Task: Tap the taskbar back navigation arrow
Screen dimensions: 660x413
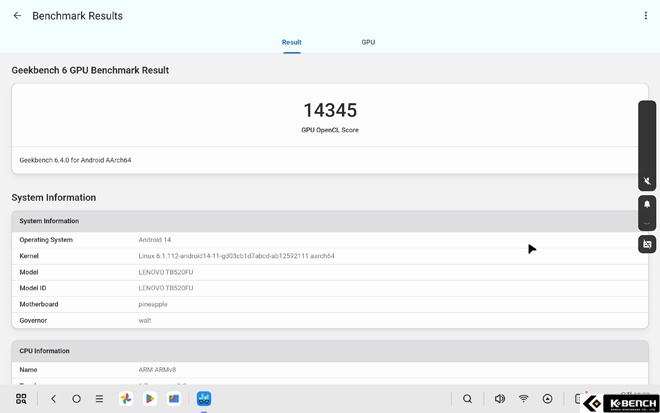Action: pyautogui.click(x=53, y=399)
